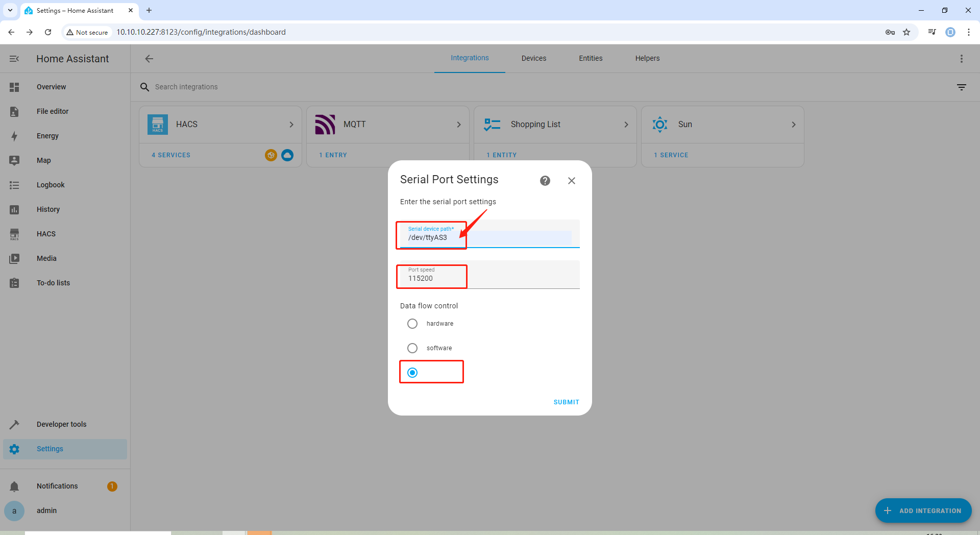980x535 pixels.
Task: Click the help icon in Serial Port Settings
Action: pos(545,181)
